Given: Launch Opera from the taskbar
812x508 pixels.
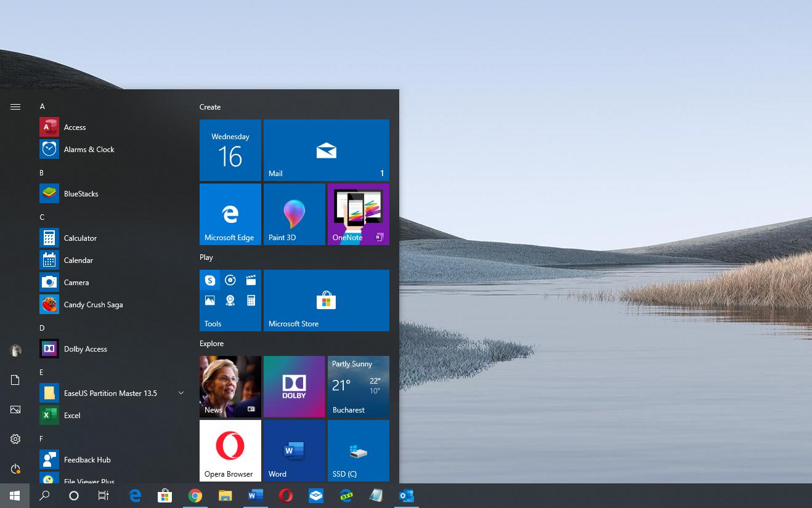Looking at the screenshot, I should (x=285, y=496).
